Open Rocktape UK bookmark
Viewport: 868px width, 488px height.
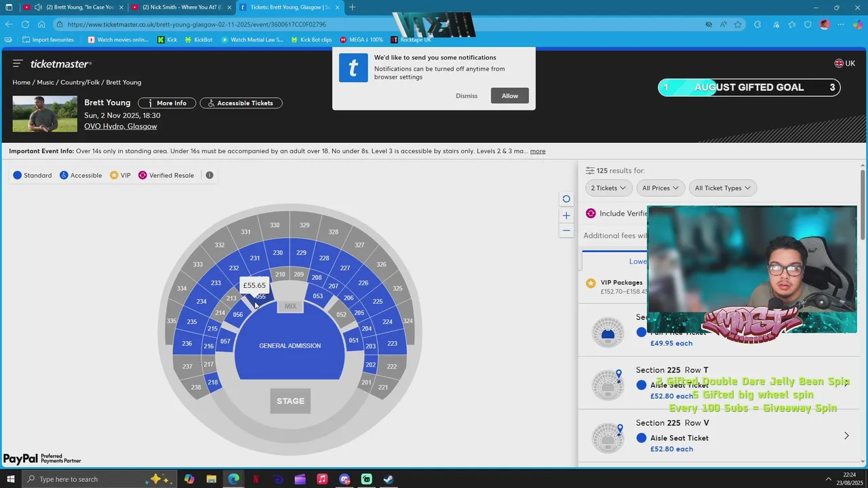pyautogui.click(x=411, y=39)
